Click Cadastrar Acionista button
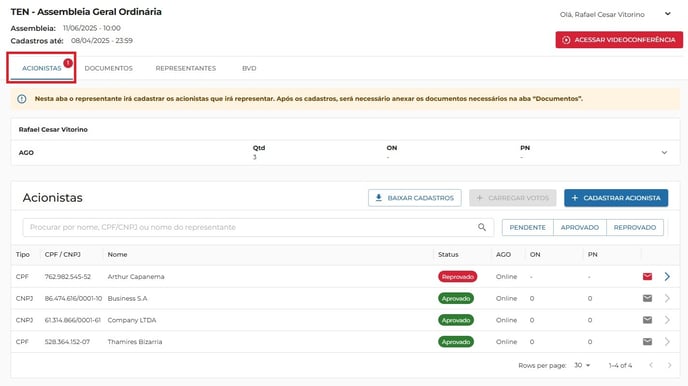 tap(616, 198)
